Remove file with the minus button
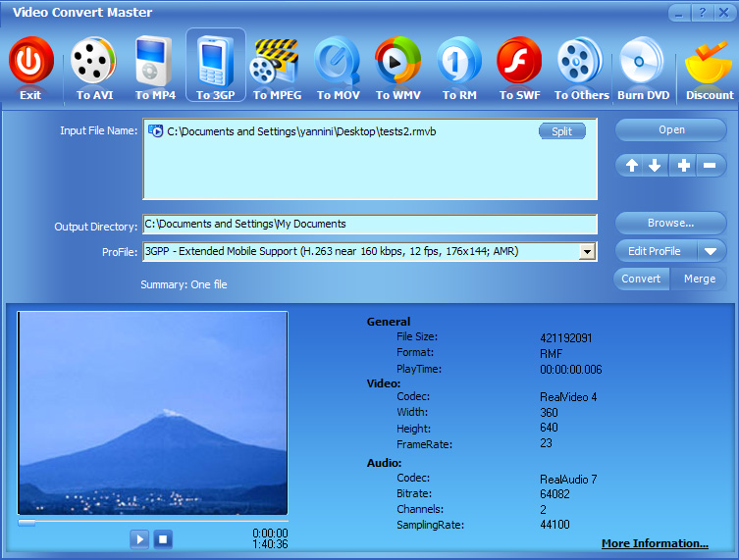This screenshot has height=560, width=739. point(710,166)
